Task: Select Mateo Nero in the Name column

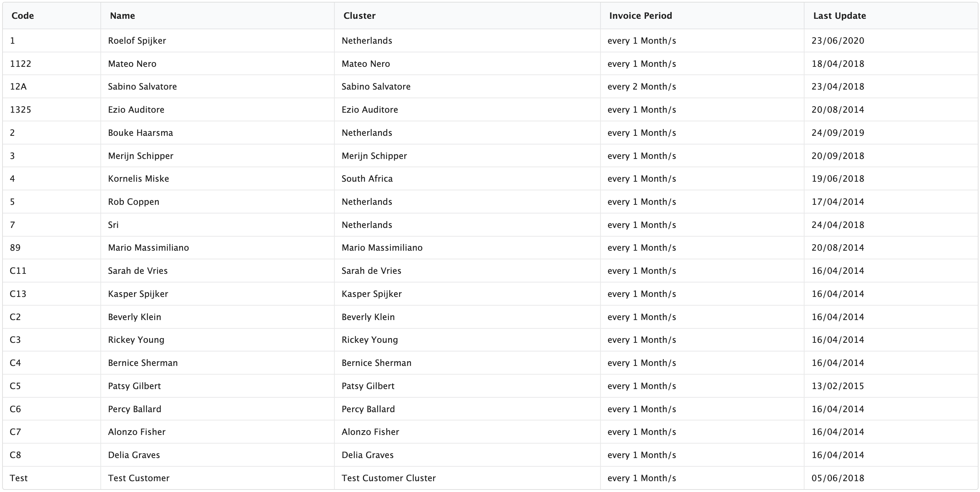Action: (132, 64)
